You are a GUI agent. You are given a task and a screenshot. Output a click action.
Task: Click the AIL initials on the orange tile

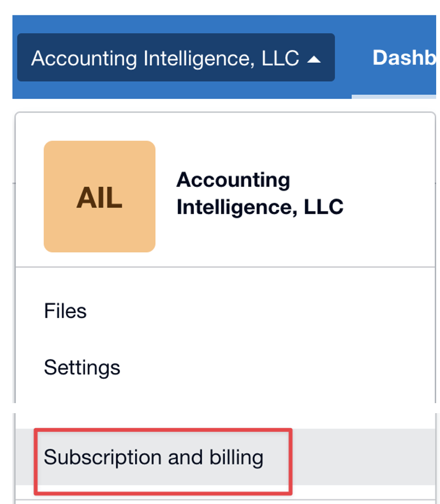click(99, 197)
